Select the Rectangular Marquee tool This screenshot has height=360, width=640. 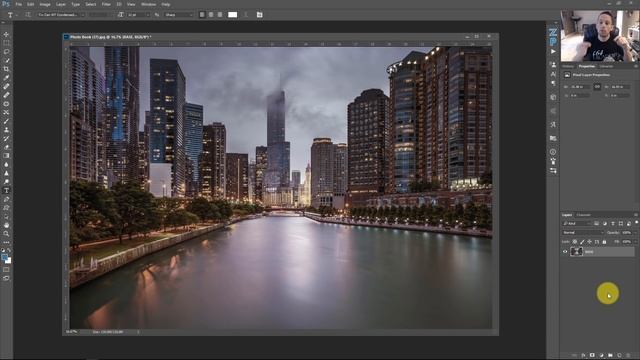tap(6, 43)
